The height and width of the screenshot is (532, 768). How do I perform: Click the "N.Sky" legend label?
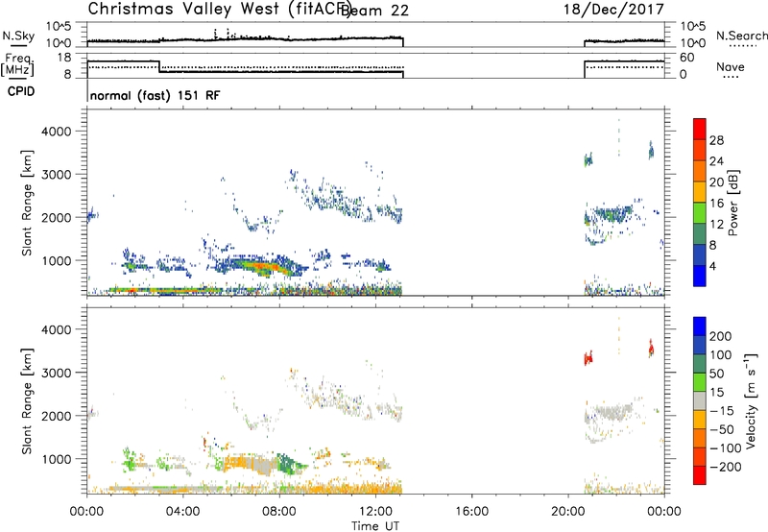pyautogui.click(x=18, y=36)
